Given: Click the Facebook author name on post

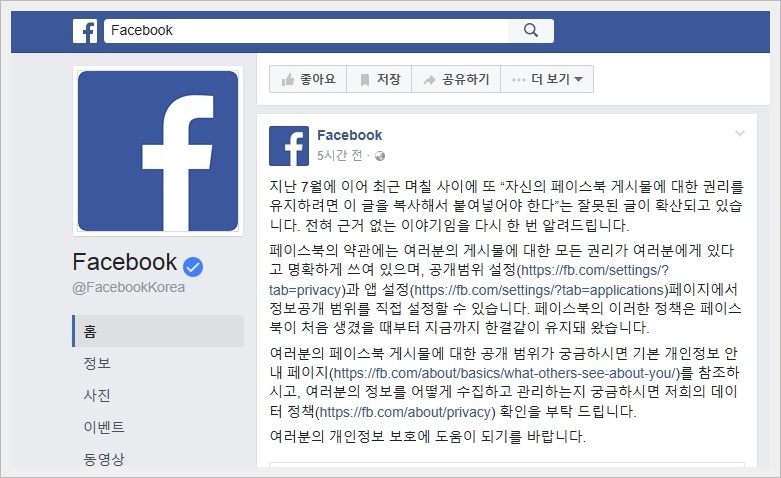Looking at the screenshot, I should click(x=350, y=135).
